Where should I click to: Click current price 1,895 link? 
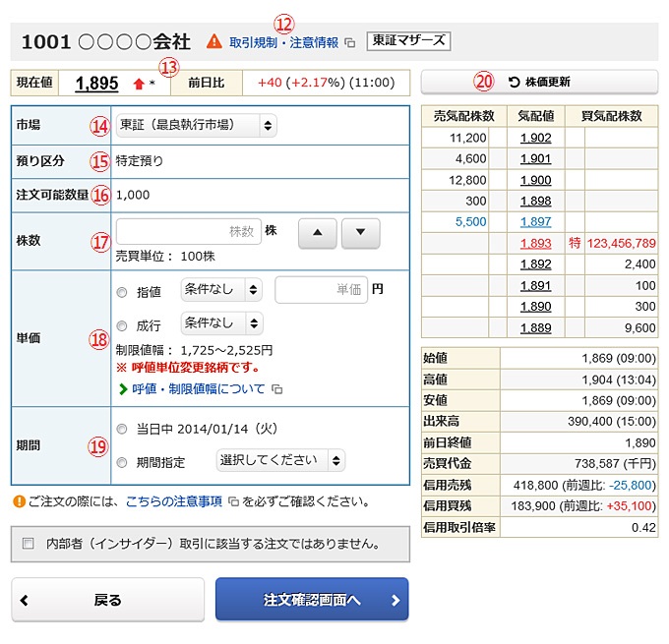tap(96, 84)
